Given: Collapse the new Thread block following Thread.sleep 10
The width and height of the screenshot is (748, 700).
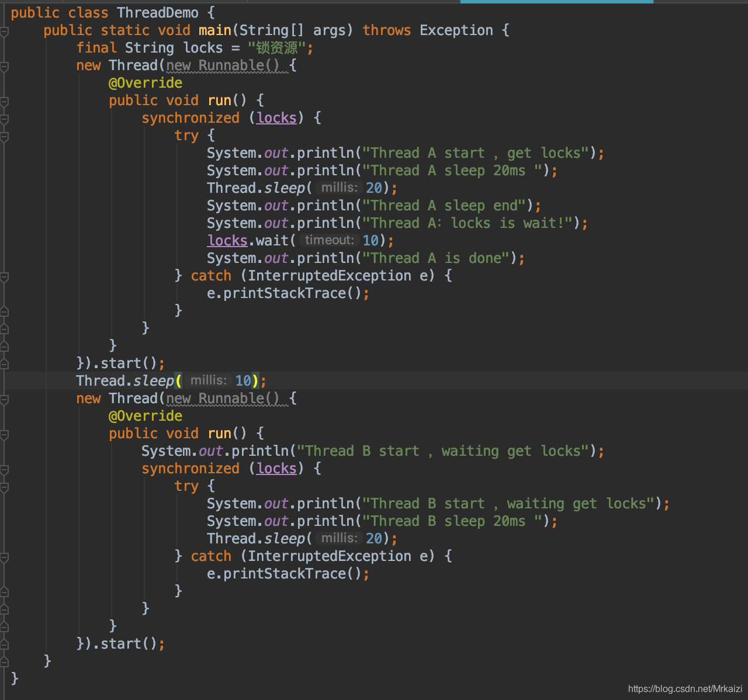Looking at the screenshot, I should pos(4,400).
